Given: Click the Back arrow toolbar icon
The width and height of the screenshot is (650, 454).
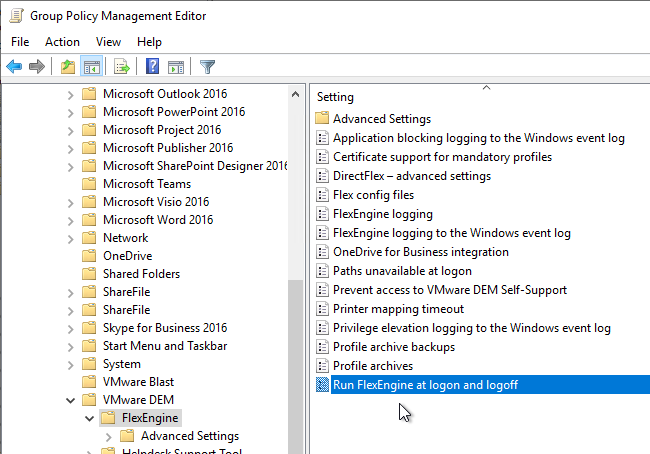Looking at the screenshot, I should tap(14, 66).
